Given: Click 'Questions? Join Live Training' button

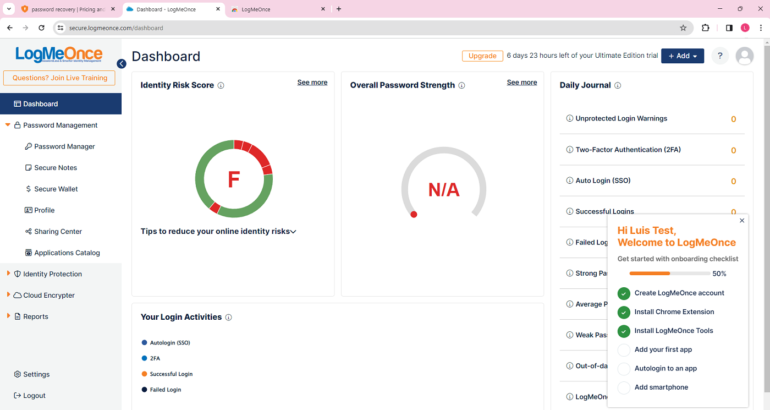Looking at the screenshot, I should click(x=59, y=78).
